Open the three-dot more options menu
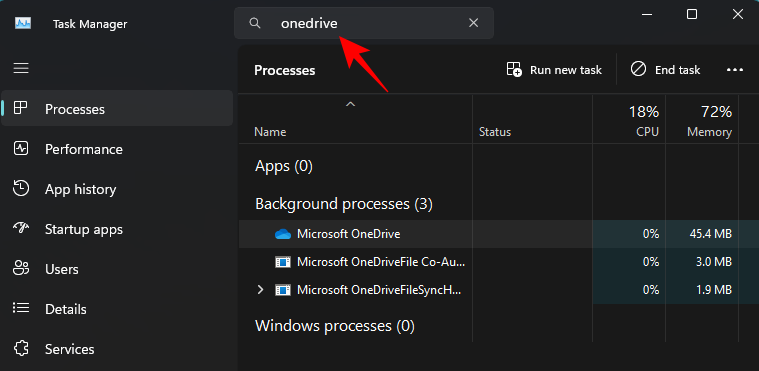This screenshot has height=371, width=759. (x=735, y=70)
